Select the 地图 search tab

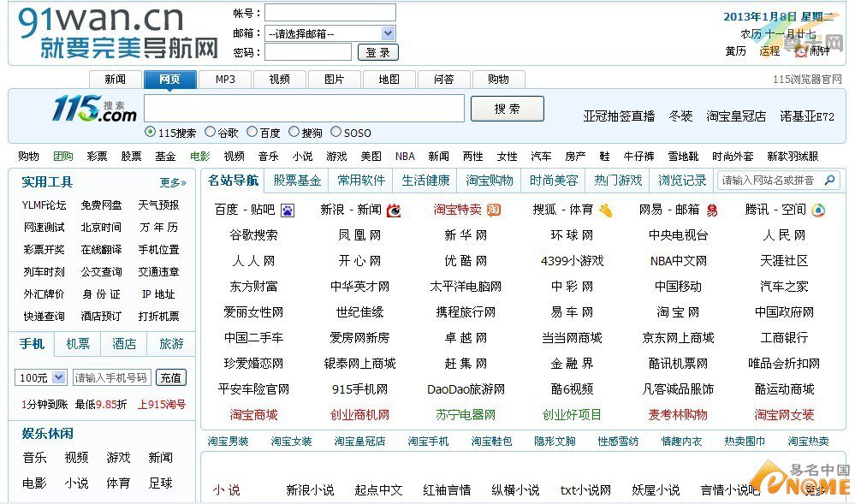[x=389, y=80]
